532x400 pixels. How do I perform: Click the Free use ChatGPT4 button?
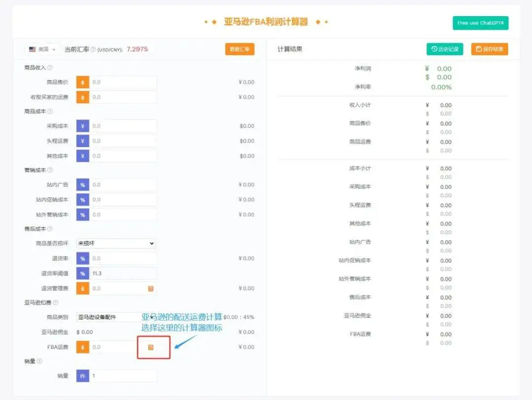coord(480,23)
